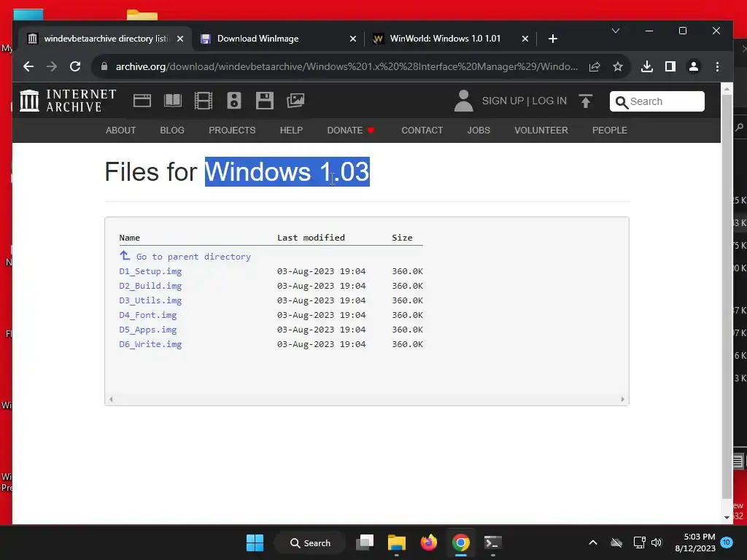Open the PROJECTS menu item
The height and width of the screenshot is (560, 747).
(x=232, y=131)
